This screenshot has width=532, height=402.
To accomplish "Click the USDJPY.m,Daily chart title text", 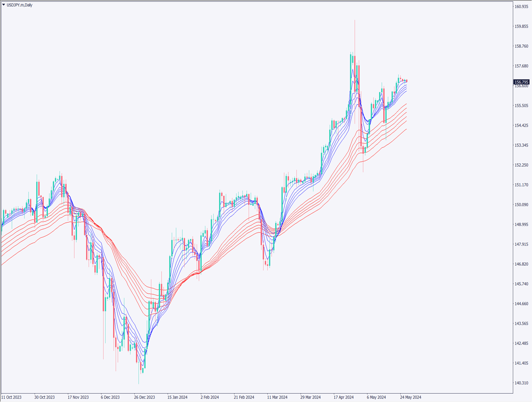I will pos(19,5).
